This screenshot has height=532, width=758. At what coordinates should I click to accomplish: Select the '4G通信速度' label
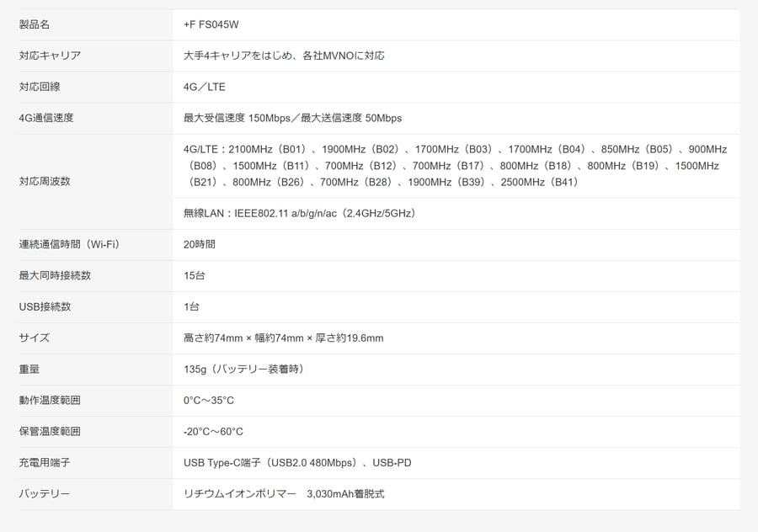pyautogui.click(x=46, y=118)
